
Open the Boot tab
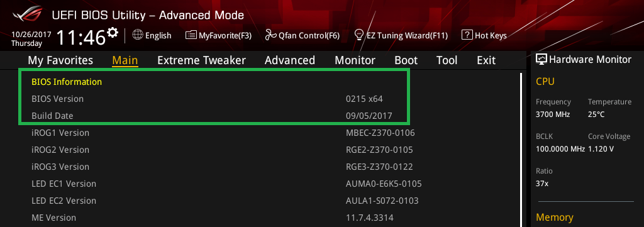tap(406, 60)
